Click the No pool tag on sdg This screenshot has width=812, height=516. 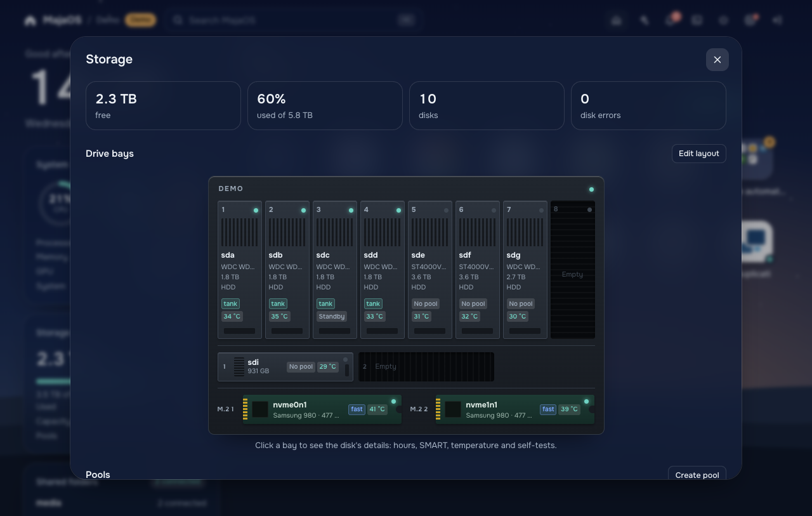coord(521,304)
